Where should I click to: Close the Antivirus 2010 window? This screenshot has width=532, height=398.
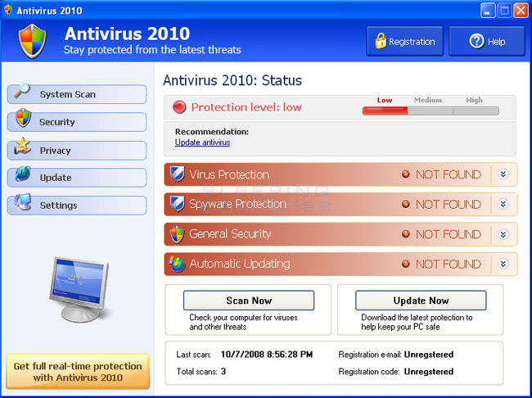click(521, 11)
